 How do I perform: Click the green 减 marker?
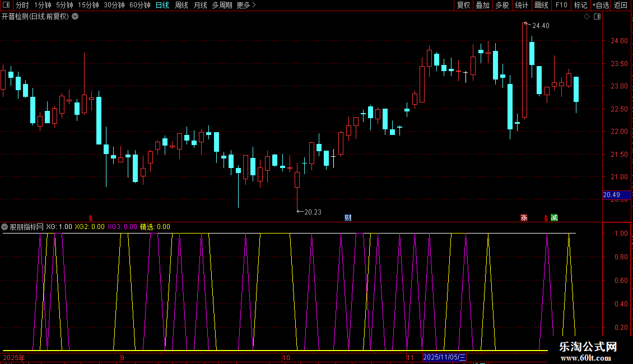(x=554, y=218)
